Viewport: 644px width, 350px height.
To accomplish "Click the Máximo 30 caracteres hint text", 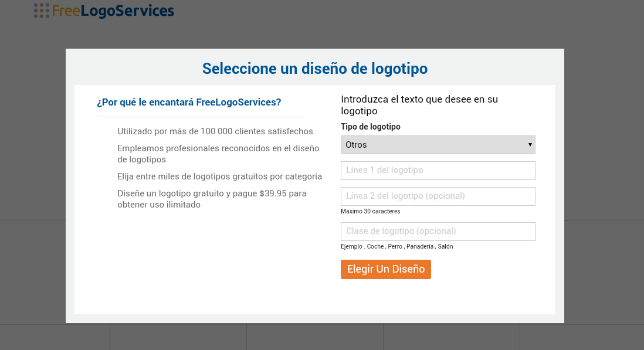I will coord(371,211).
